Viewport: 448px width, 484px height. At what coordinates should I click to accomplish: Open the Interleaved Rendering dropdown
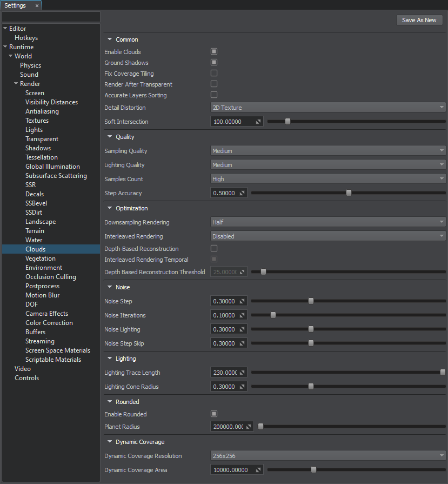point(328,236)
